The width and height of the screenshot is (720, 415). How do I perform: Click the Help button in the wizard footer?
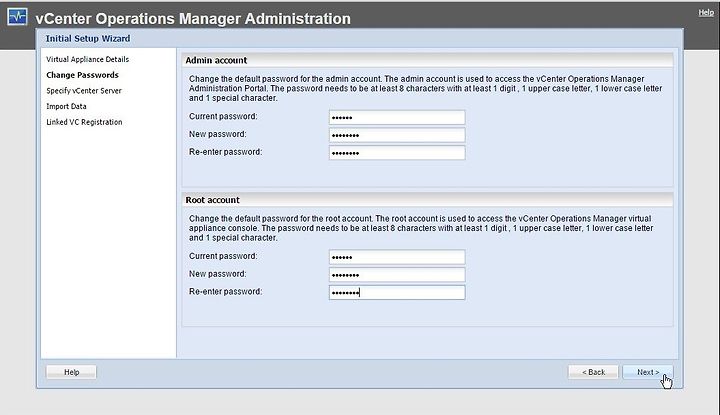click(x=71, y=372)
